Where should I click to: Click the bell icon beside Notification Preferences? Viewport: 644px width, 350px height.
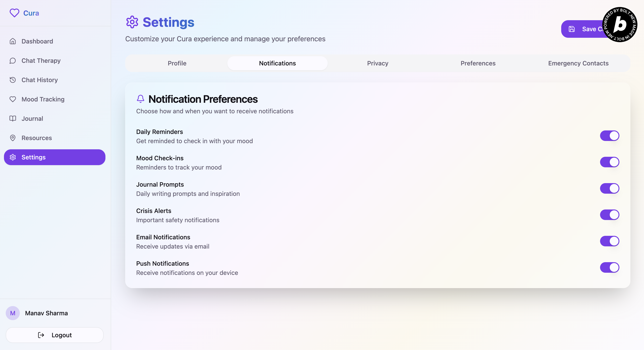coord(141,99)
